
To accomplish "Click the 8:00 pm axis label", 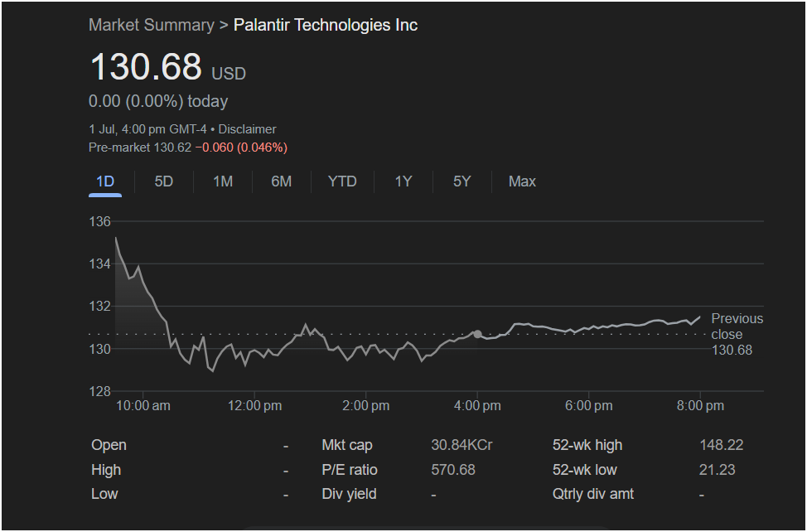I will point(700,406).
